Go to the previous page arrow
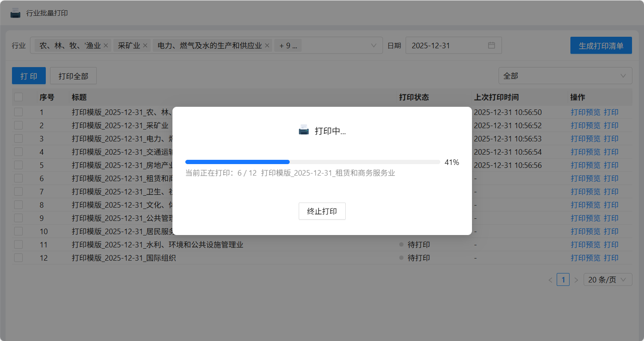 [x=550, y=280]
